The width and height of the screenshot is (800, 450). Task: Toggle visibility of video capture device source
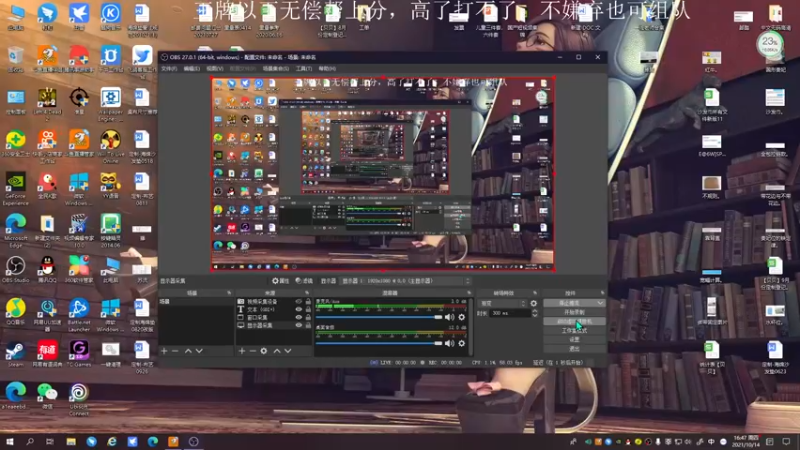pos(298,302)
